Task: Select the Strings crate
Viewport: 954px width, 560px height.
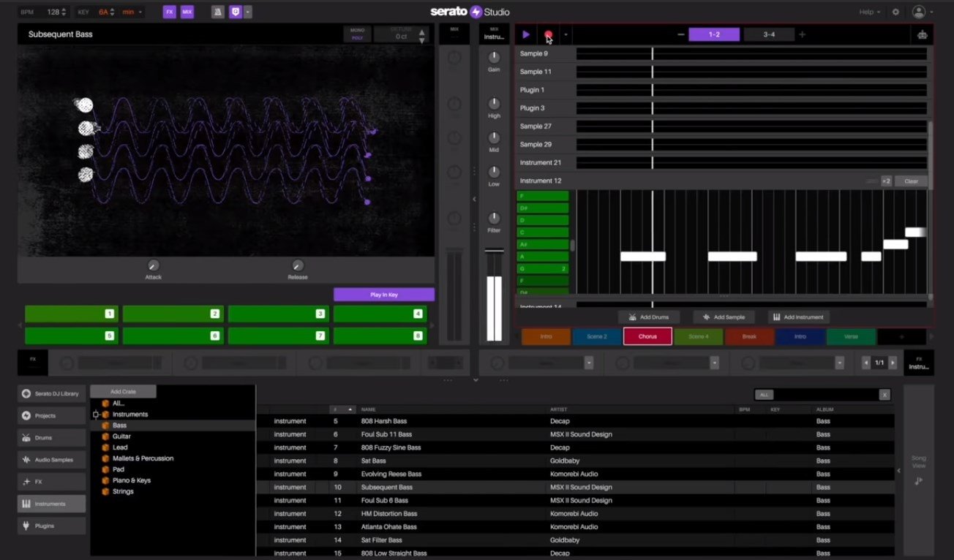Action: 123,491
